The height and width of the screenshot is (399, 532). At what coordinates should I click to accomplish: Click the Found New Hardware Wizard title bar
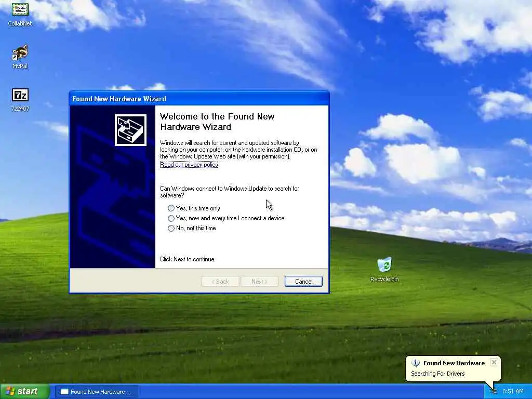tap(199, 99)
